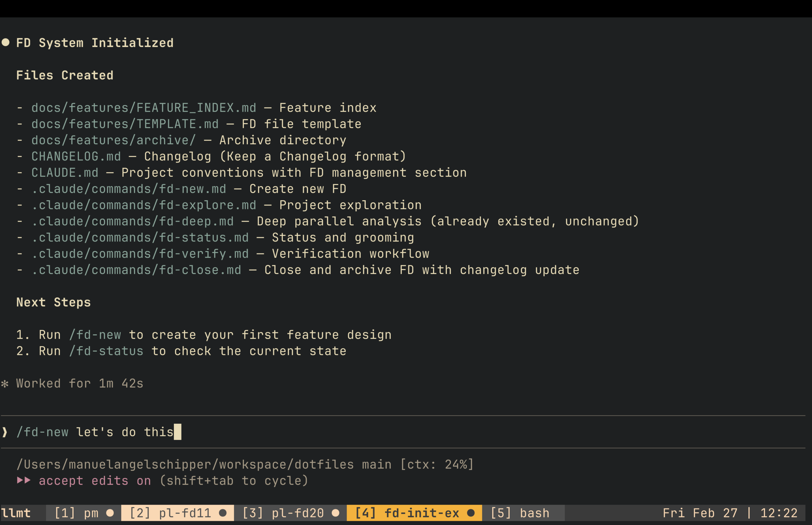Click the double-arrow accept edits icon
The image size is (812, 525).
click(24, 480)
